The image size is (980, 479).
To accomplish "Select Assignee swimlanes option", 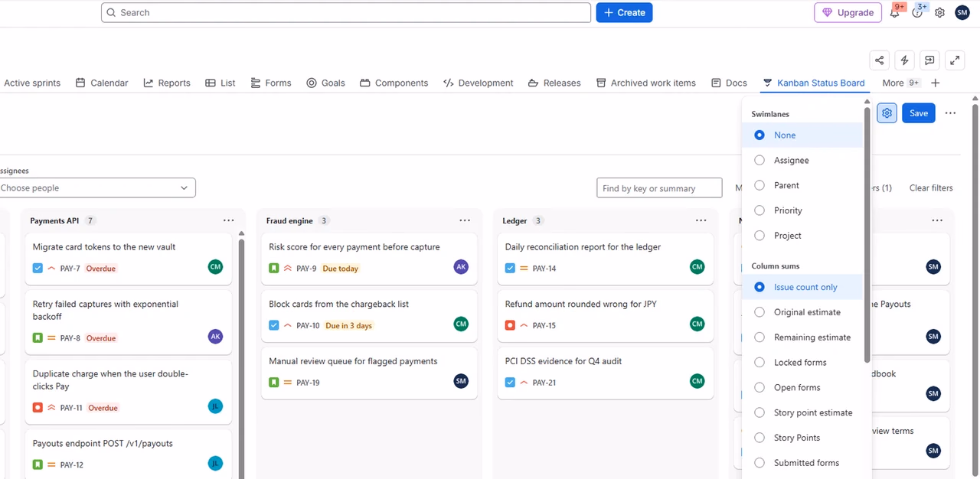I will (x=802, y=160).
